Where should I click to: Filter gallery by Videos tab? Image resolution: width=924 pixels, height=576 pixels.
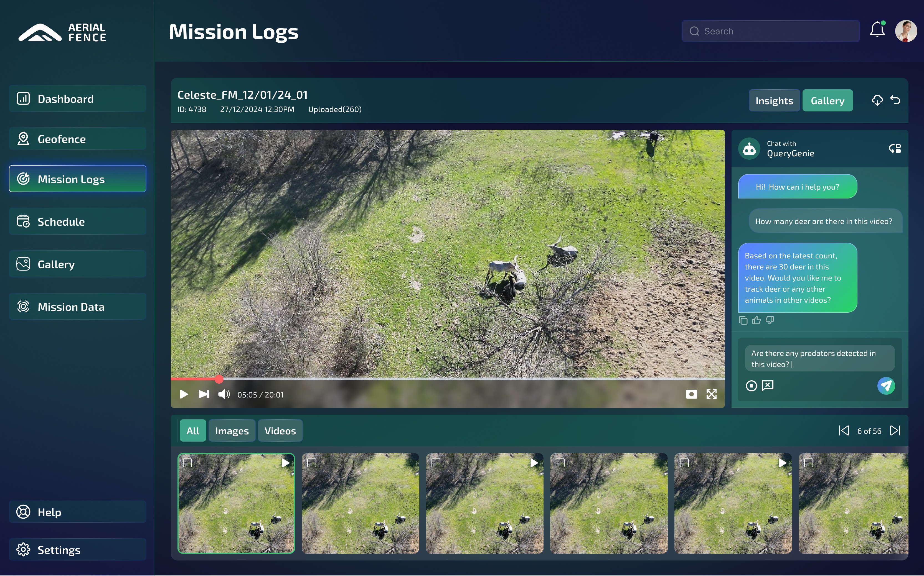click(x=280, y=431)
